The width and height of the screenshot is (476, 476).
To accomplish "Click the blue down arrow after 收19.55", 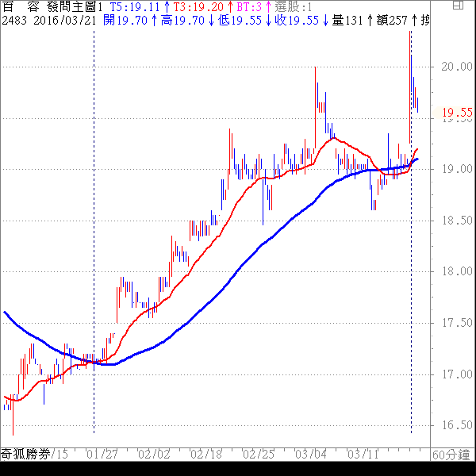I will [x=325, y=21].
